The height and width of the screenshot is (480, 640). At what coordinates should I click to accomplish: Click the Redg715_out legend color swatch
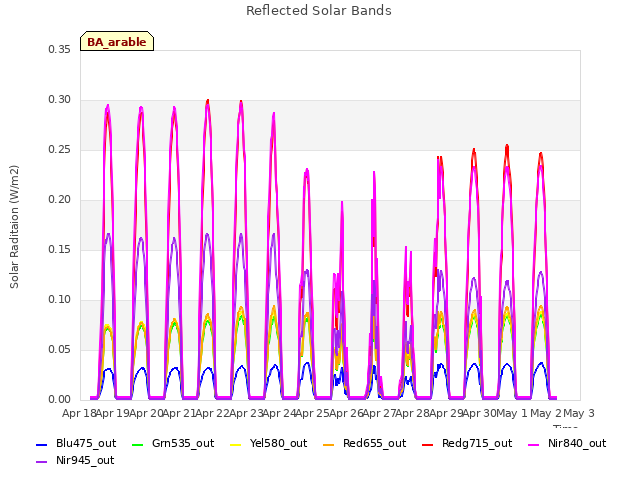click(x=427, y=444)
